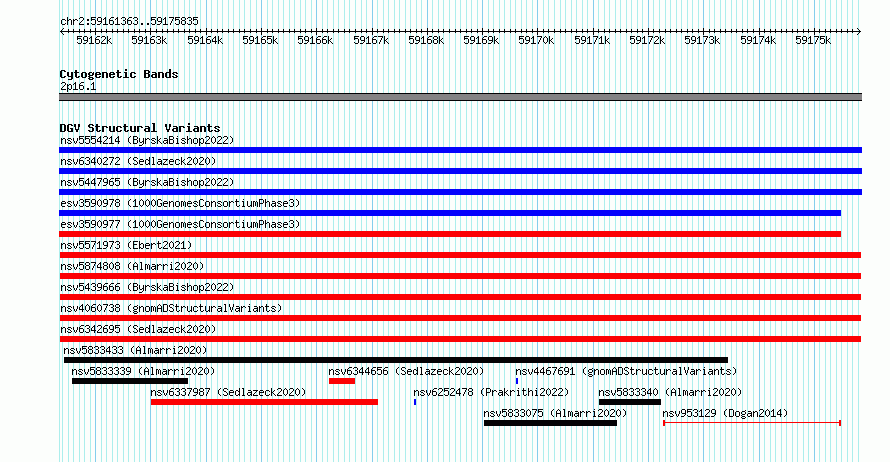Open the nsv5833340 (Almarri2020) label
This screenshot has width=890, height=462.
point(670,392)
